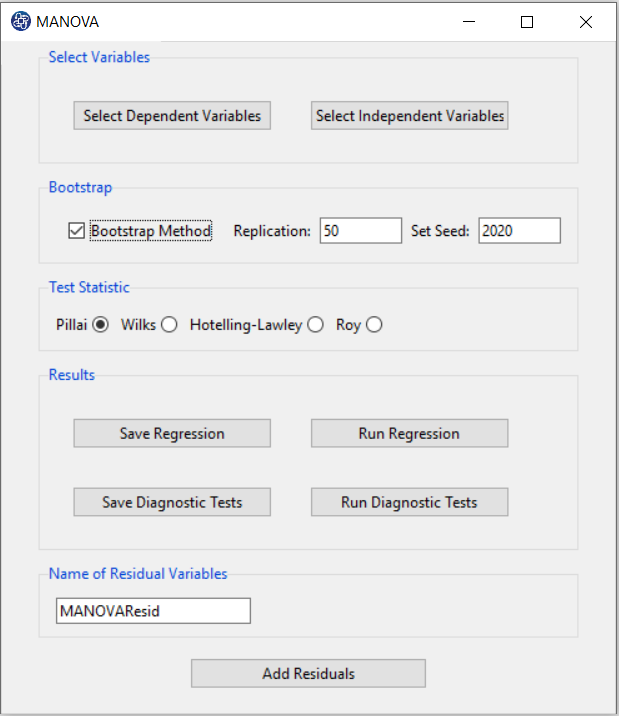
Task: Select the Wilks radio button
Action: pyautogui.click(x=169, y=325)
